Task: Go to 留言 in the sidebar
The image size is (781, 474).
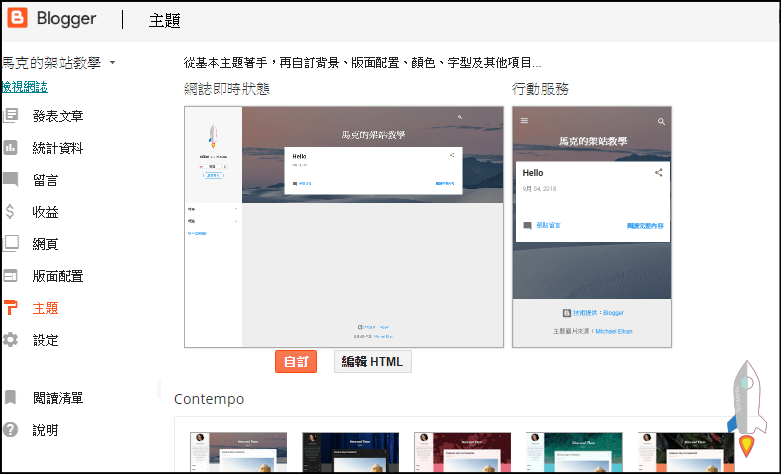Action: 45,180
